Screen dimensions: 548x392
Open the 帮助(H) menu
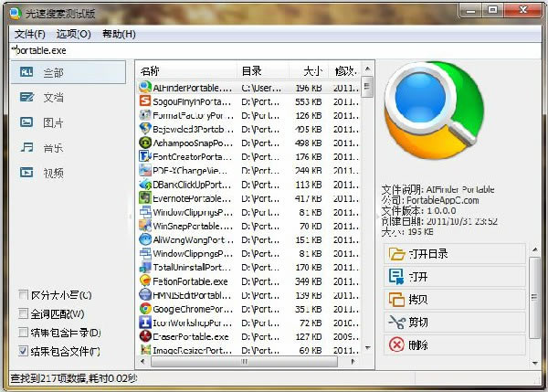point(119,34)
